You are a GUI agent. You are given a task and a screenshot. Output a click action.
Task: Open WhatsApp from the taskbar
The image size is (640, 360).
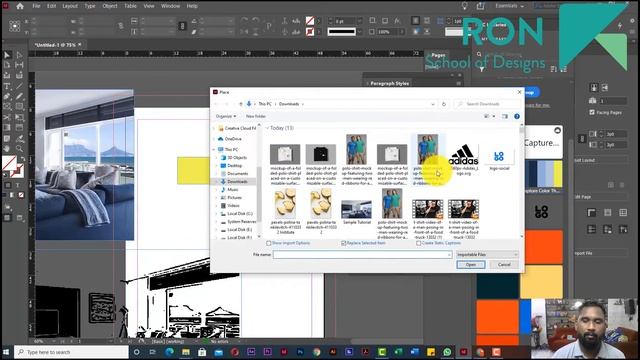pos(447,352)
